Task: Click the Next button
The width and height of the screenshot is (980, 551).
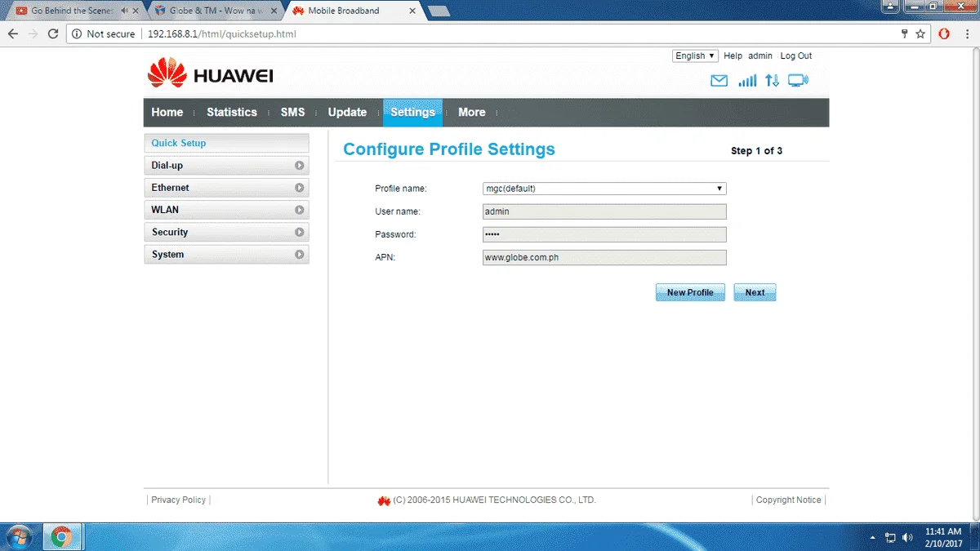Action: [x=755, y=292]
